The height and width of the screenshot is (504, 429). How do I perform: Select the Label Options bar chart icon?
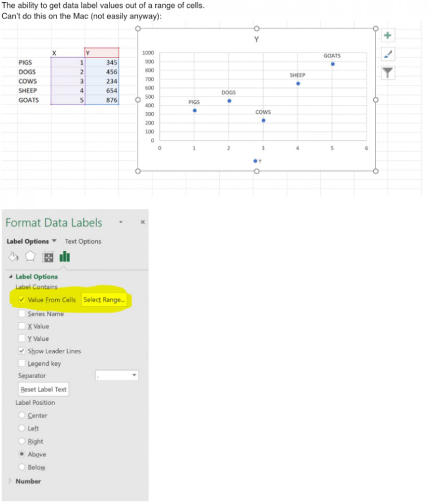click(65, 257)
